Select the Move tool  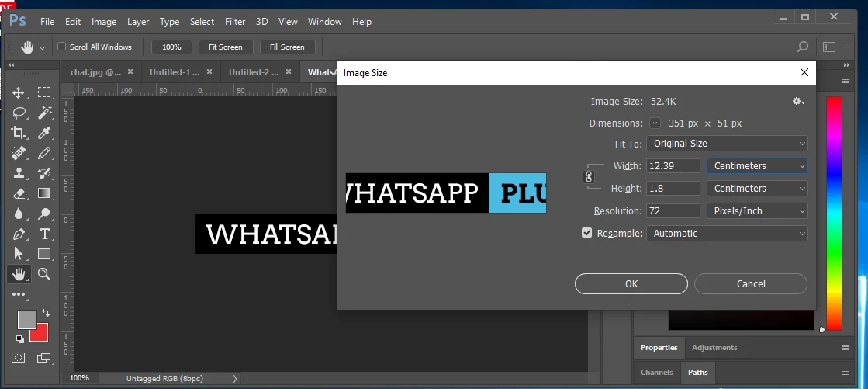(x=19, y=92)
